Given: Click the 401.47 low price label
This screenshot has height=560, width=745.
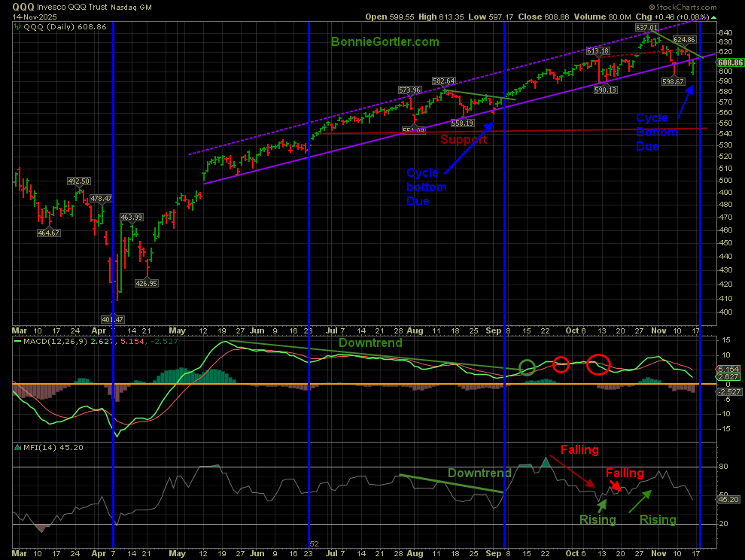Looking at the screenshot, I should click(114, 320).
